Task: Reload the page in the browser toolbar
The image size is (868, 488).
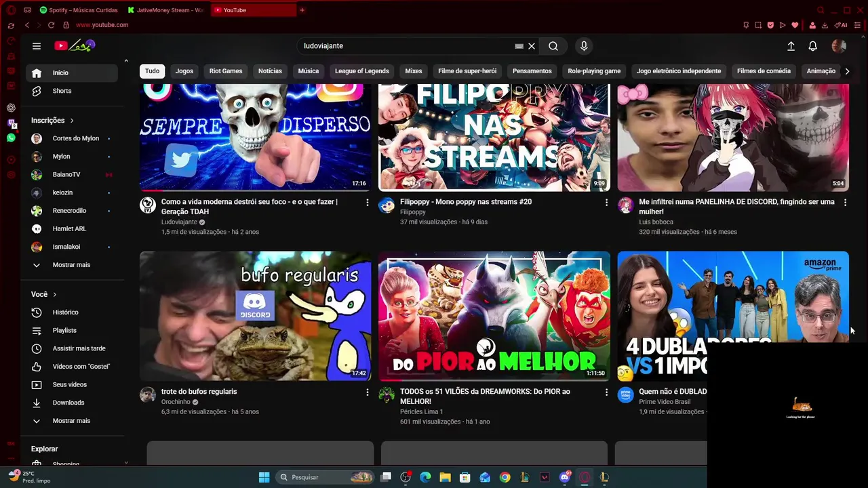Action: 51,25
